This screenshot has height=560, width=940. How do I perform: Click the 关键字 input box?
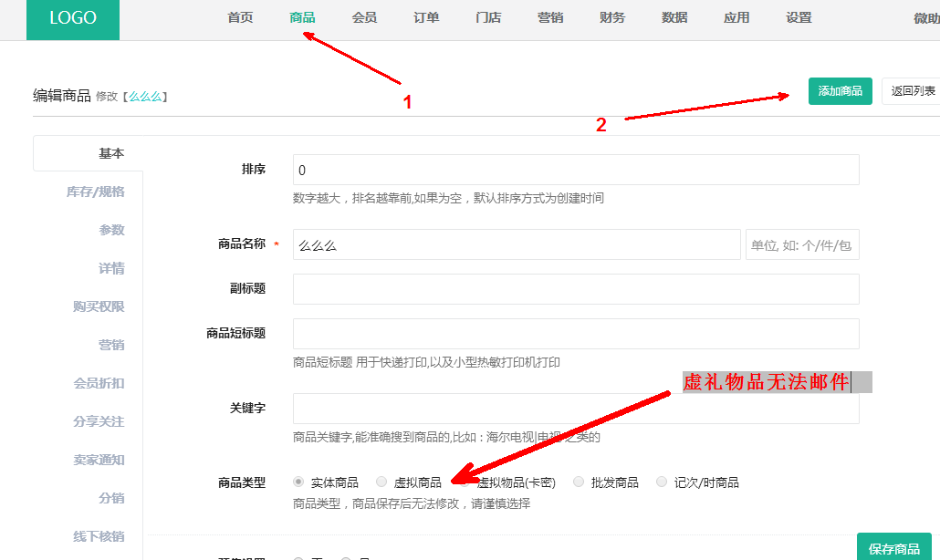coord(575,409)
